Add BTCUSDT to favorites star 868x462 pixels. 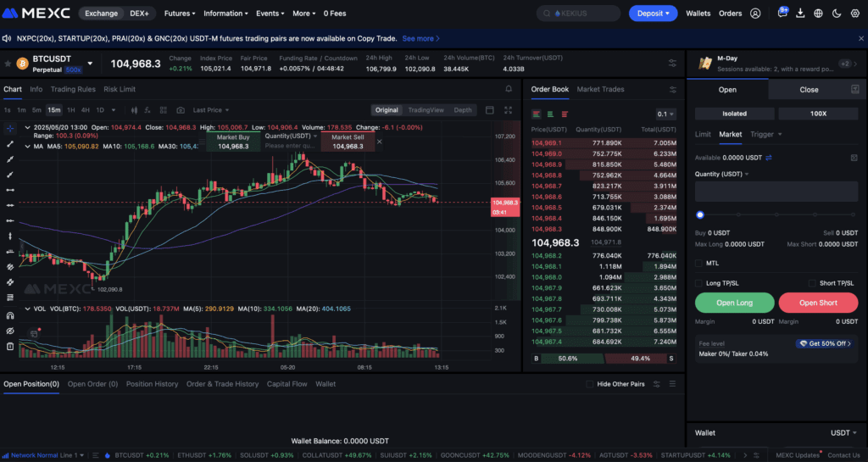pyautogui.click(x=8, y=64)
